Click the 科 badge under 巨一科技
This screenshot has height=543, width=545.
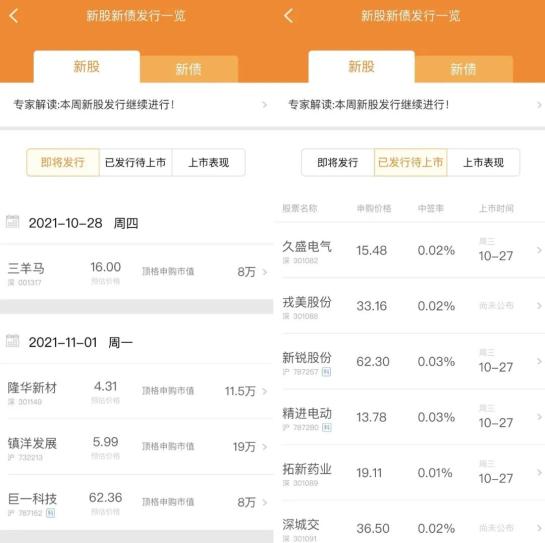click(51, 513)
